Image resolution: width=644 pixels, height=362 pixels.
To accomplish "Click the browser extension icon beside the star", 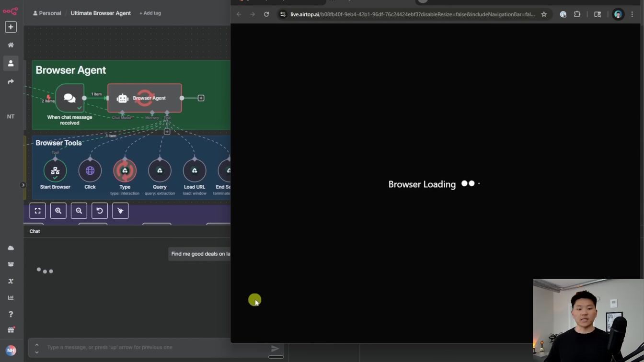I will (563, 14).
